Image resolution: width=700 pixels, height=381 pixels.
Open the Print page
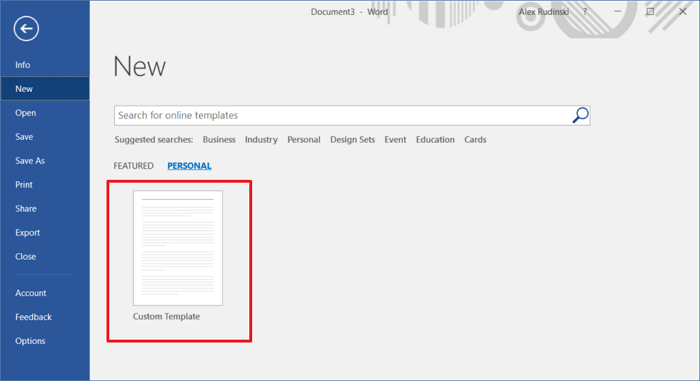pos(45,185)
